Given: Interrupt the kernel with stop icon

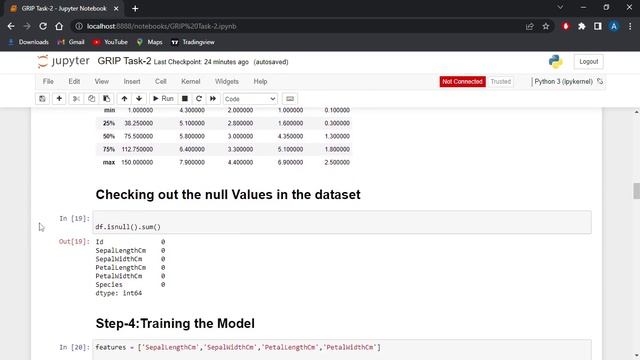Looking at the screenshot, I should pyautogui.click(x=184, y=99).
